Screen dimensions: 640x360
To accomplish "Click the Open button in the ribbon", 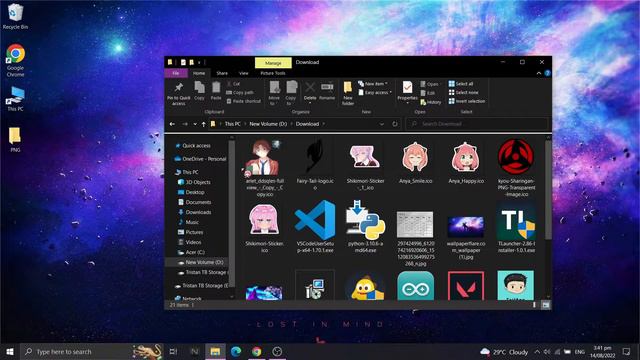I will pos(430,84).
